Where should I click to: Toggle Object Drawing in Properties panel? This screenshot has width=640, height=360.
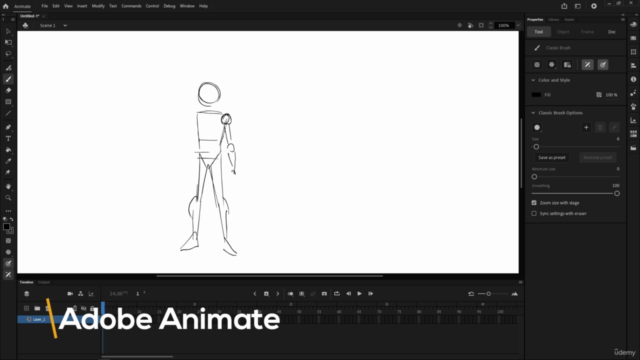pos(537,65)
